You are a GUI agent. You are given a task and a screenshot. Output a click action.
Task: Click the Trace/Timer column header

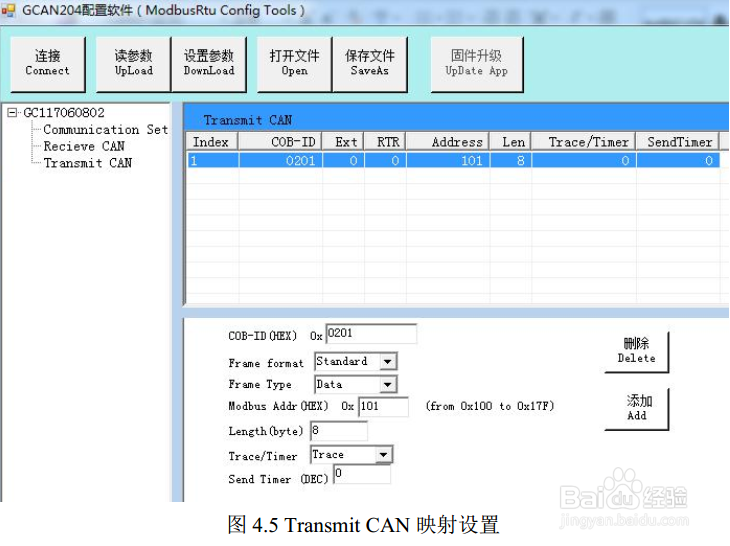point(584,142)
